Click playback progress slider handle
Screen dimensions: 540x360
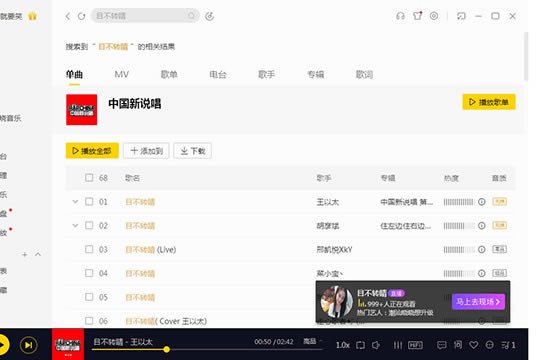(x=167, y=349)
